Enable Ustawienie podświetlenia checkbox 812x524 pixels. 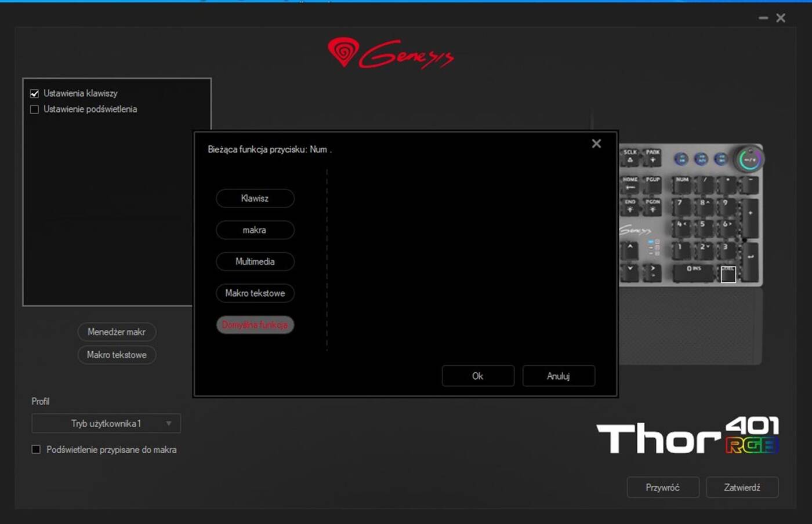tap(35, 110)
